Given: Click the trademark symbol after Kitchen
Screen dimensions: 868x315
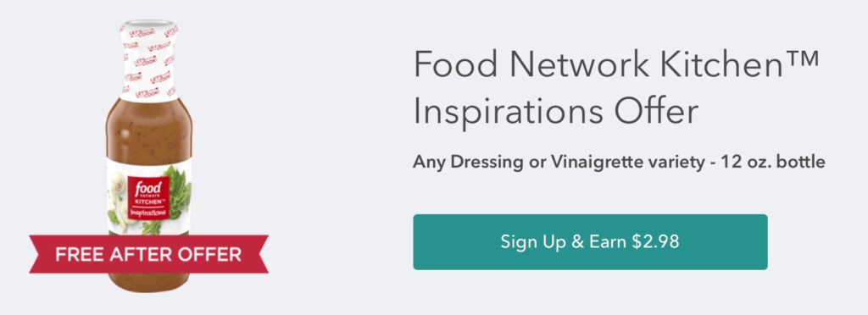Looking at the screenshot, I should (800, 58).
